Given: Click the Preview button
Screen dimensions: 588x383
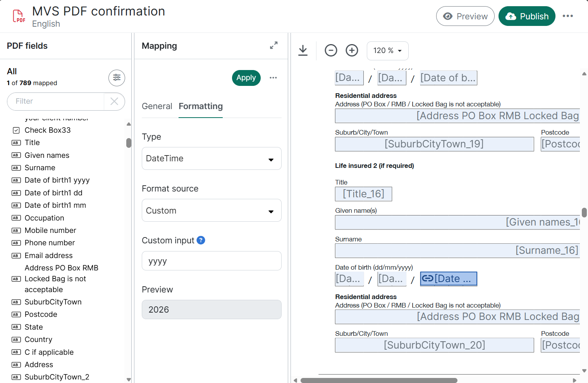Looking at the screenshot, I should 465,16.
